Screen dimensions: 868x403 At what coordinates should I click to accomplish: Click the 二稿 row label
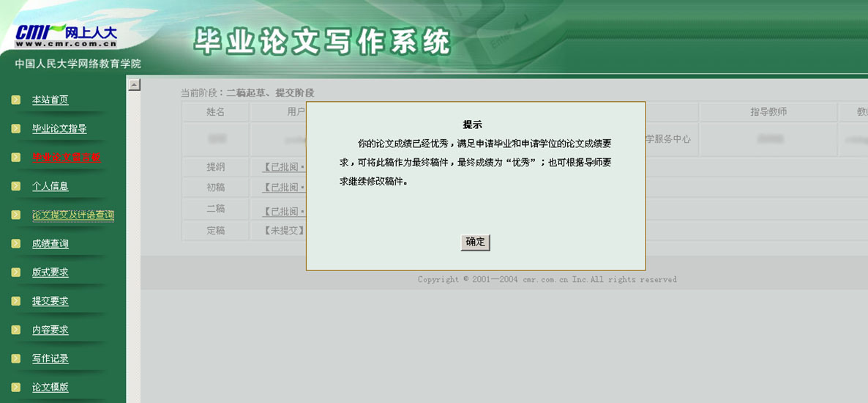pyautogui.click(x=215, y=208)
